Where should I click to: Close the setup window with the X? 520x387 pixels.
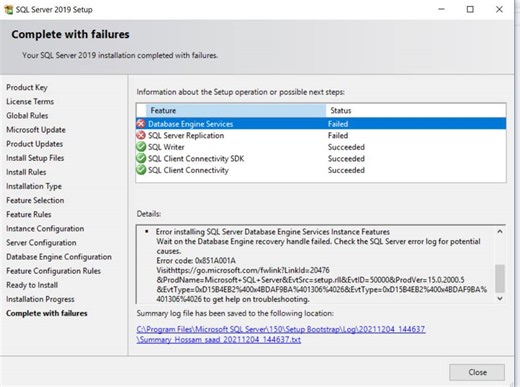coord(499,9)
